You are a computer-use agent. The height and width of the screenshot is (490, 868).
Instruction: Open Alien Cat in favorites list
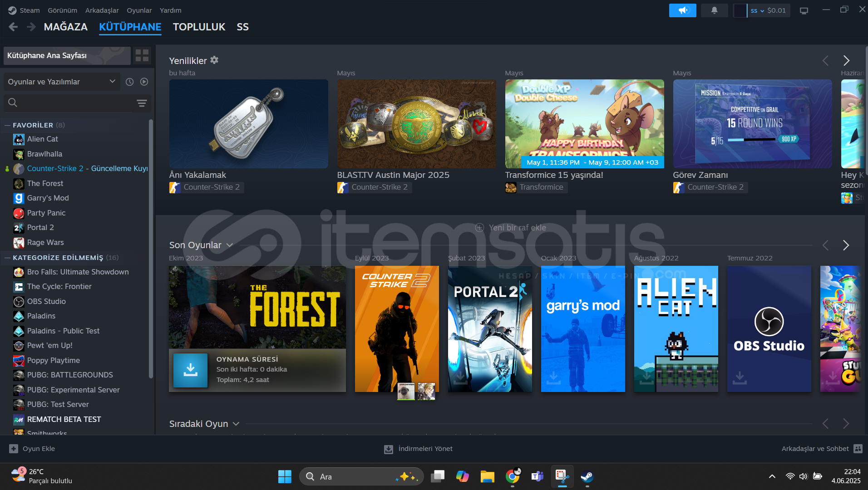[42, 139]
